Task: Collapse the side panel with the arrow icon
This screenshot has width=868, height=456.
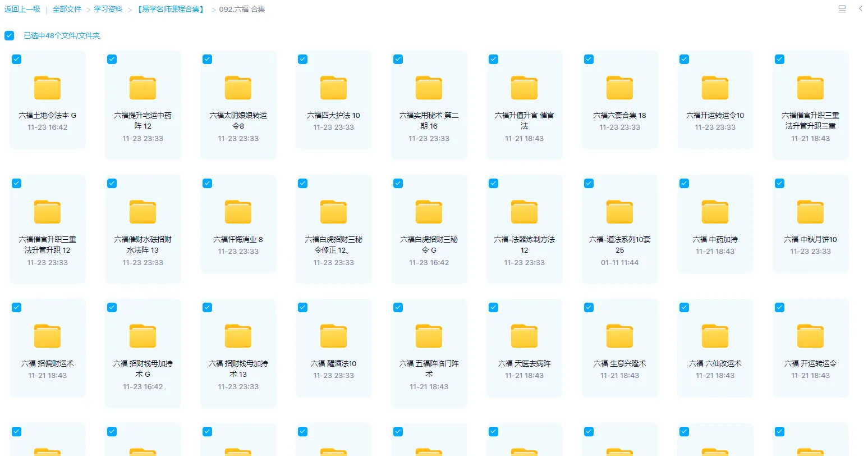Action: click(x=860, y=9)
